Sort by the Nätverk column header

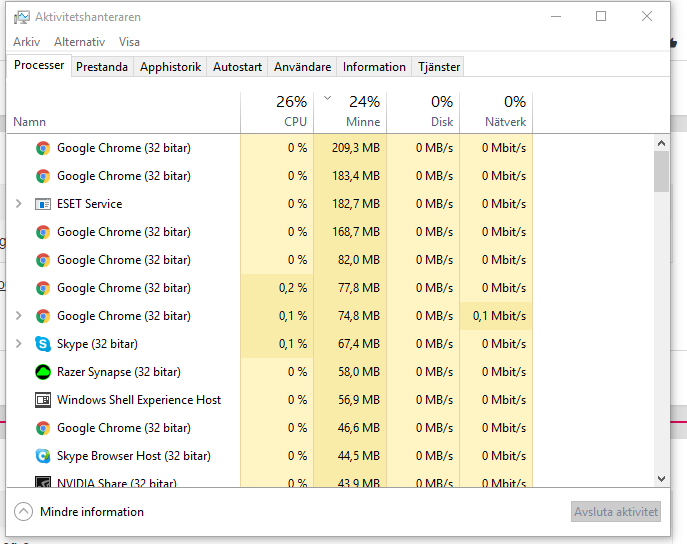point(496,112)
